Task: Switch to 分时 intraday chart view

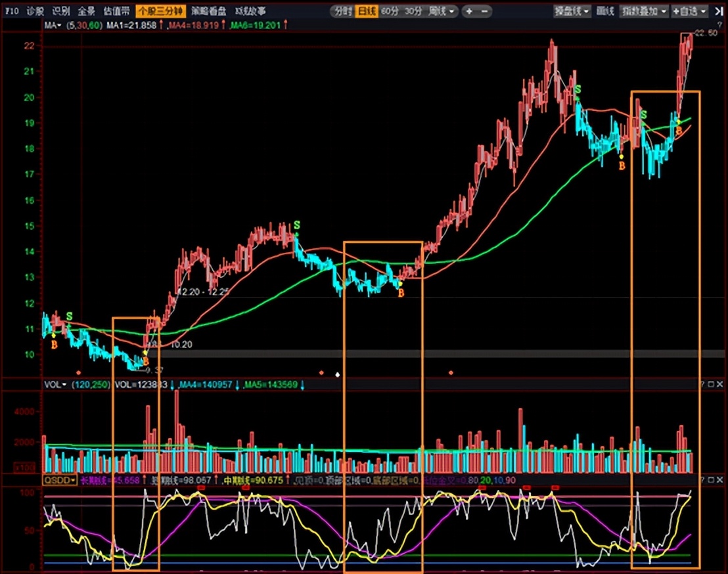Action: [x=342, y=11]
